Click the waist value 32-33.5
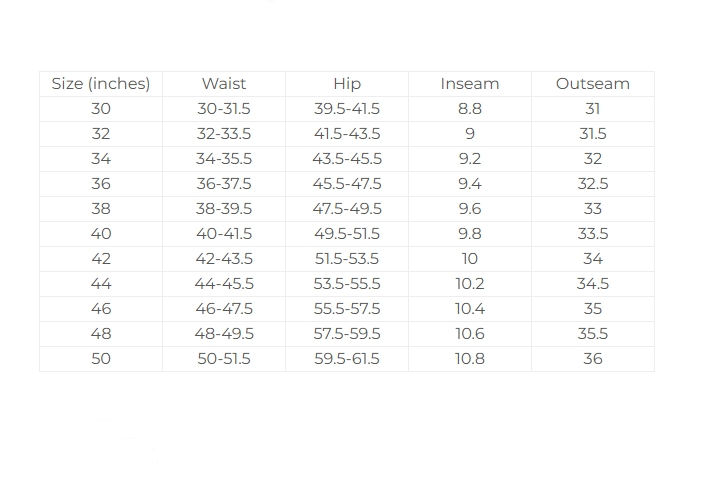The image size is (710, 478). pos(224,134)
